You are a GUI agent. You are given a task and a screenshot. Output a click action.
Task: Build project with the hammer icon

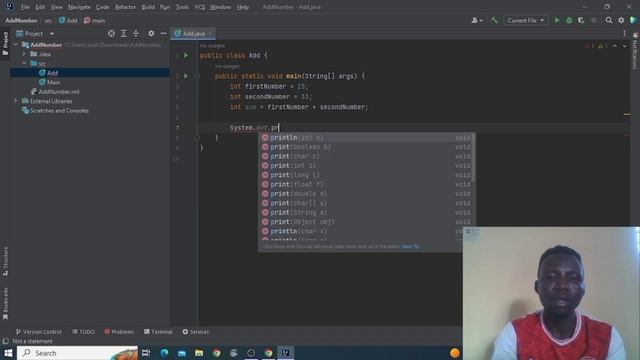[x=494, y=20]
